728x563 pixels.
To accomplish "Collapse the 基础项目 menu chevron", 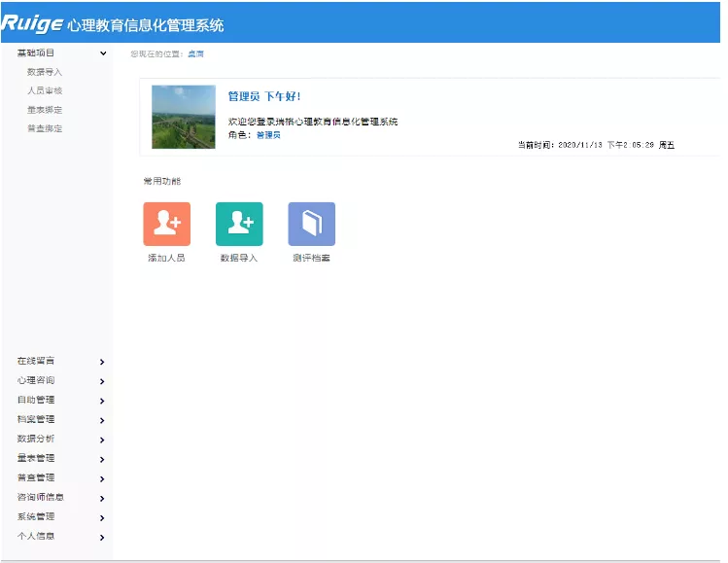I will (x=103, y=53).
